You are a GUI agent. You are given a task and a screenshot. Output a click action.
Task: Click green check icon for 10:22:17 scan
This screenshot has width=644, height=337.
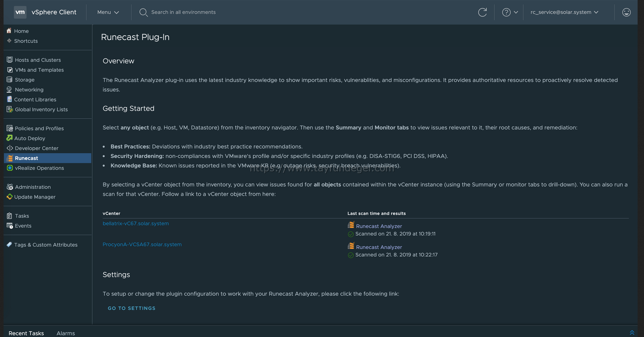pos(351,255)
